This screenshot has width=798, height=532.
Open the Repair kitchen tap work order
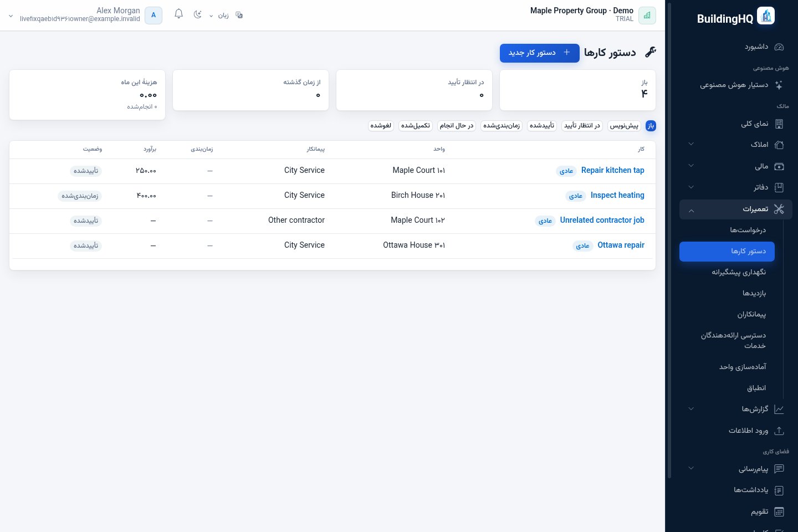[x=612, y=170]
